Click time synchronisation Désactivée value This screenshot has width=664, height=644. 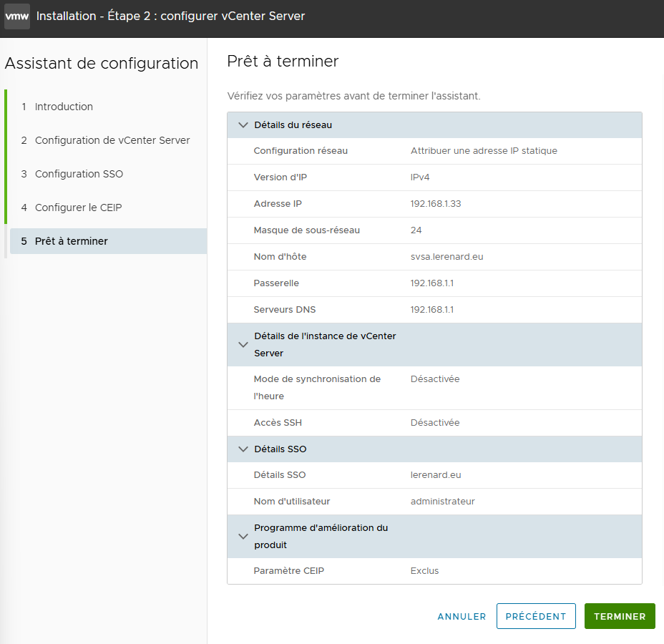coord(435,379)
